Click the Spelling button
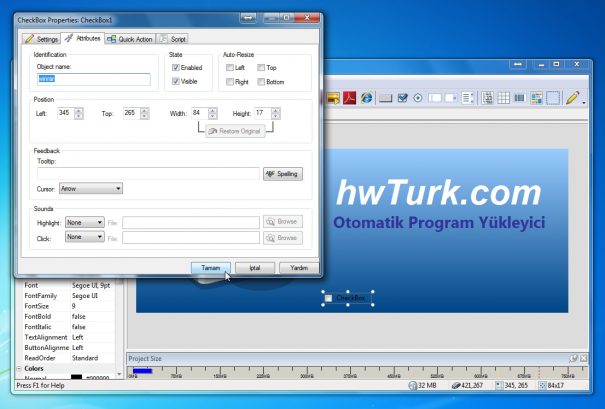605x409 pixels. pos(283,174)
